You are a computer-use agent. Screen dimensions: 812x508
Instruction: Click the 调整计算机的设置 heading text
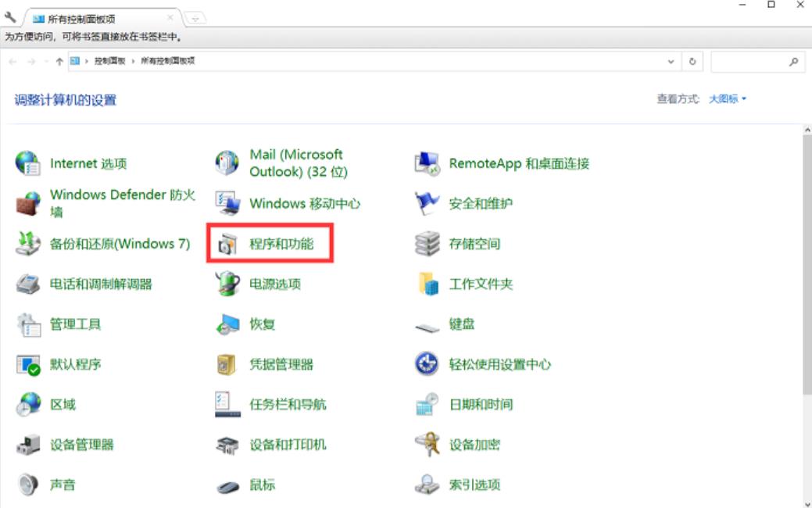click(65, 100)
